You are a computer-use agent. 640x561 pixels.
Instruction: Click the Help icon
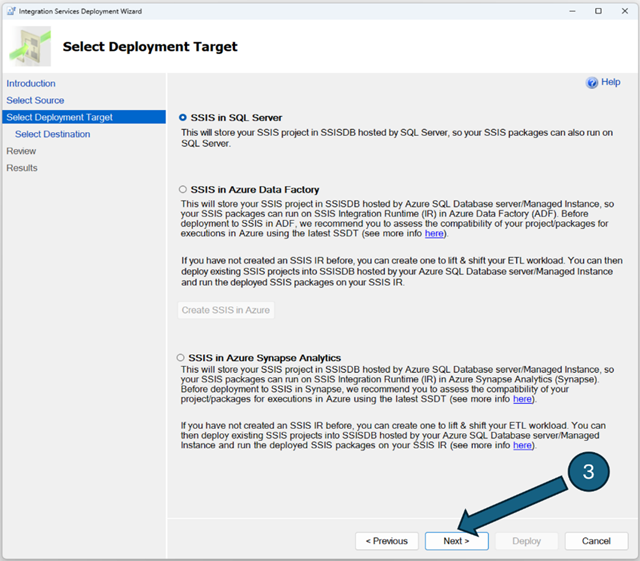tap(592, 82)
